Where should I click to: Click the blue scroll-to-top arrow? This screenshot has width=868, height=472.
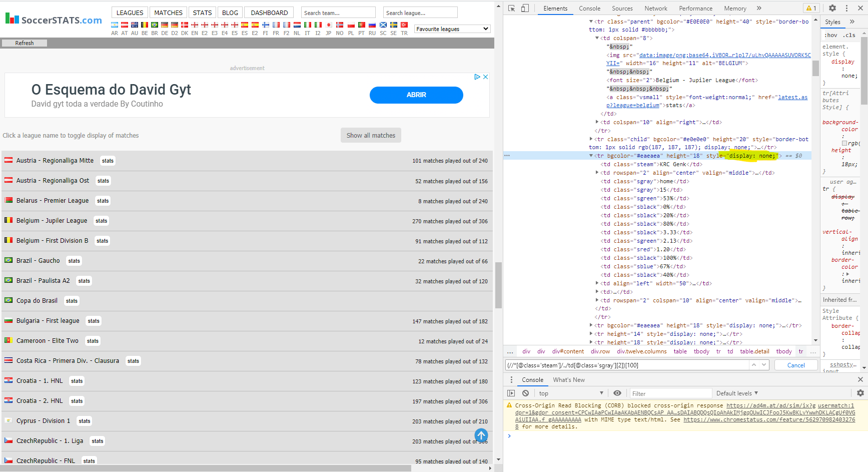[481, 435]
